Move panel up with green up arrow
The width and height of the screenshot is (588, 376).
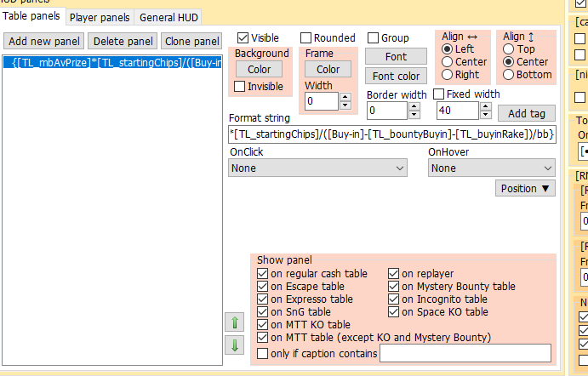tap(235, 322)
